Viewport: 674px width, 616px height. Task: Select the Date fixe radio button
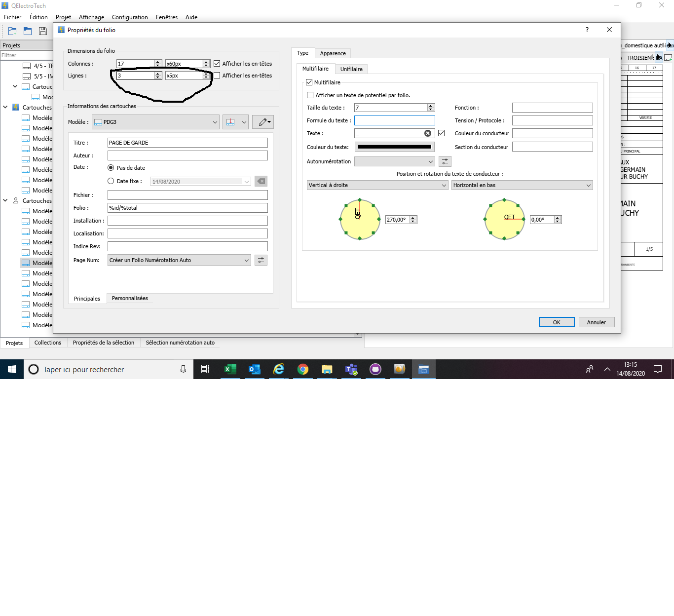pos(111,181)
